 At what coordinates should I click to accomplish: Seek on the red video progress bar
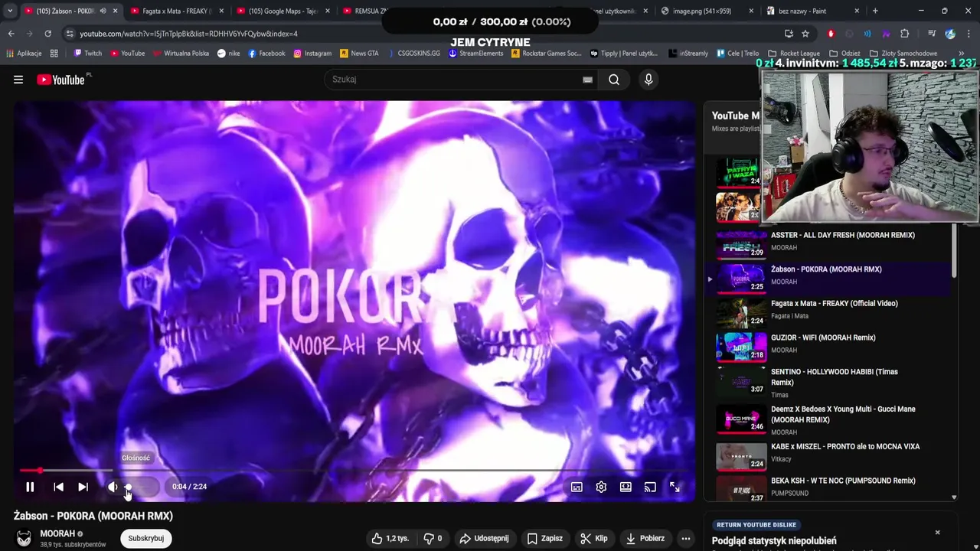click(x=354, y=471)
